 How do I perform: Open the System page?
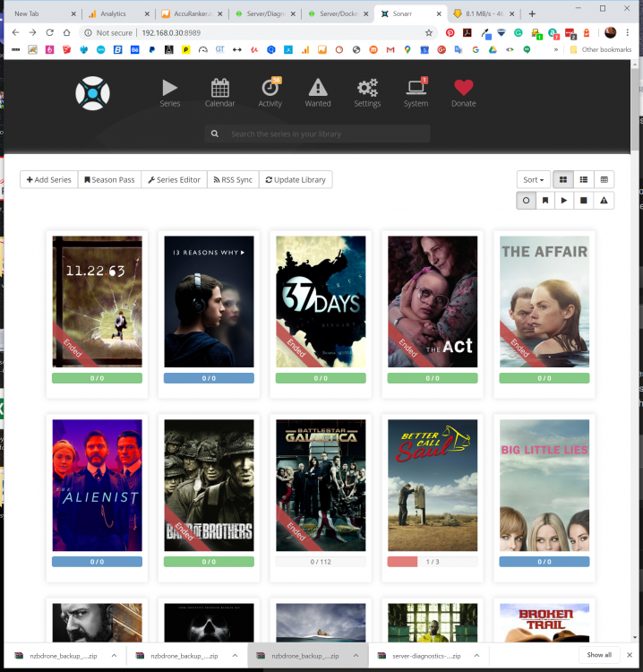tap(416, 93)
